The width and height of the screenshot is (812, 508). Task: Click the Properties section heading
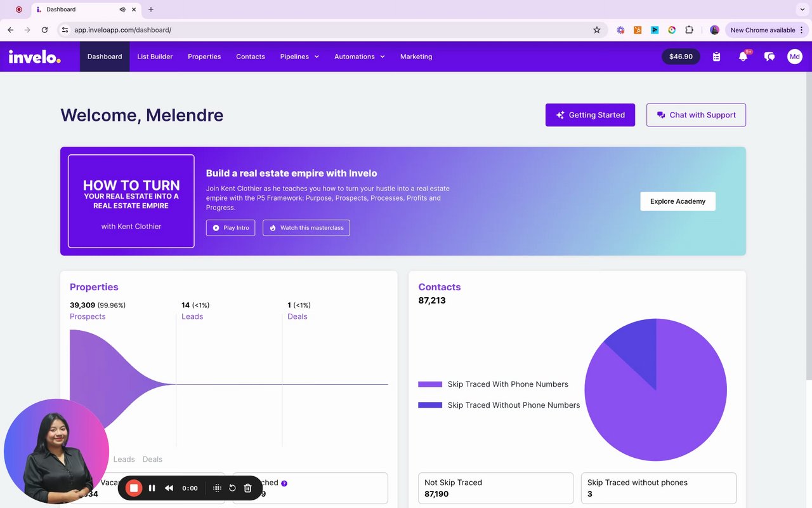tap(94, 287)
